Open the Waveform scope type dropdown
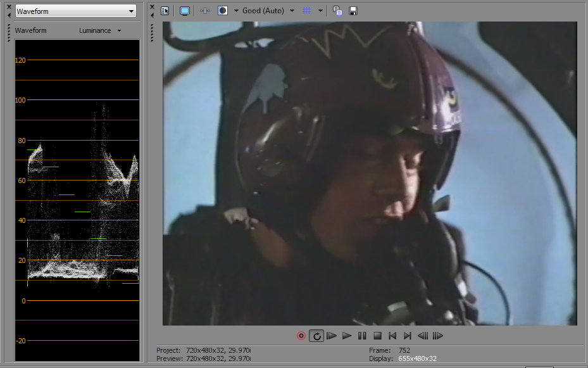The image size is (588, 368). (x=75, y=11)
